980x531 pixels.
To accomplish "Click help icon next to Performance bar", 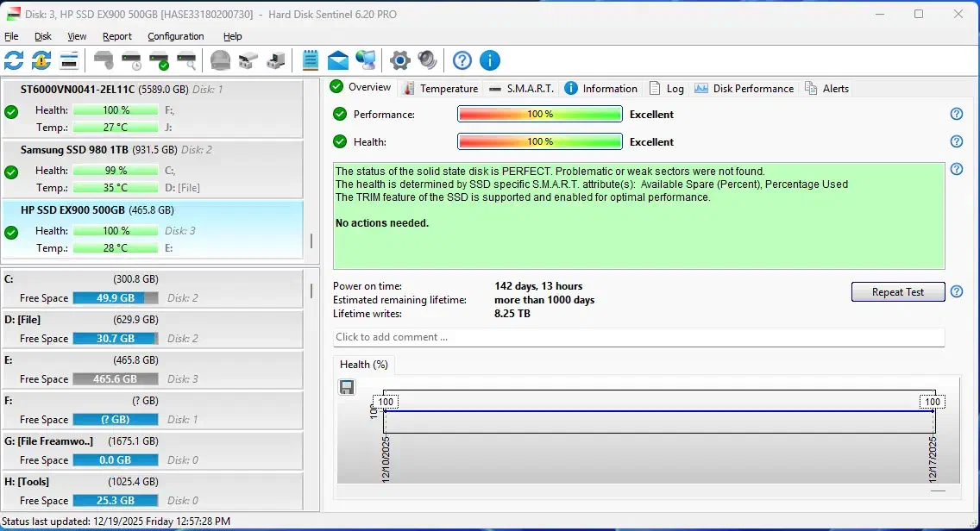I will click(x=956, y=114).
